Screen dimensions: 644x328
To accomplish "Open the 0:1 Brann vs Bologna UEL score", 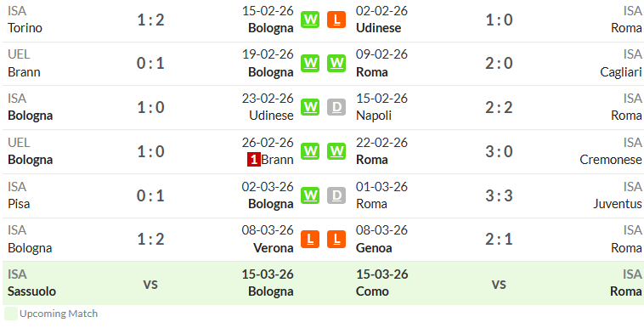I will tap(150, 64).
